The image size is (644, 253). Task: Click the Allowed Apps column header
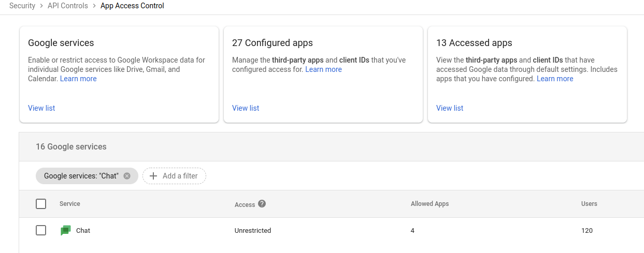click(x=430, y=204)
